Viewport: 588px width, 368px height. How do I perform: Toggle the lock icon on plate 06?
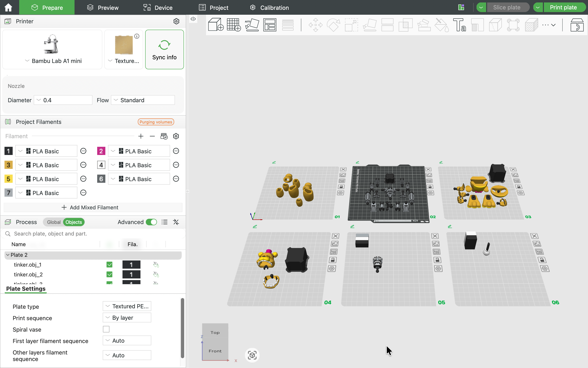542,260
